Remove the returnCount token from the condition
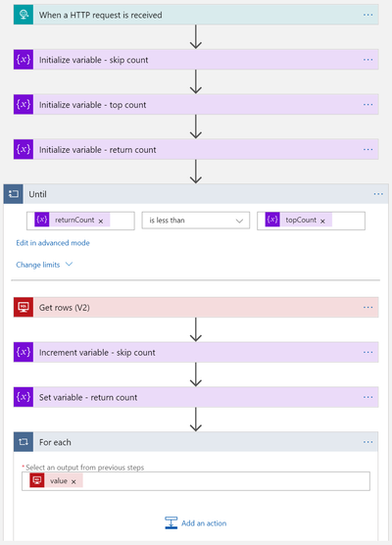 click(101, 222)
